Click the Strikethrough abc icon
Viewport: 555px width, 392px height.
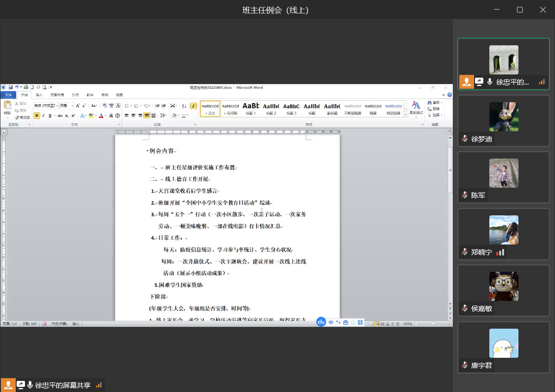click(60, 116)
